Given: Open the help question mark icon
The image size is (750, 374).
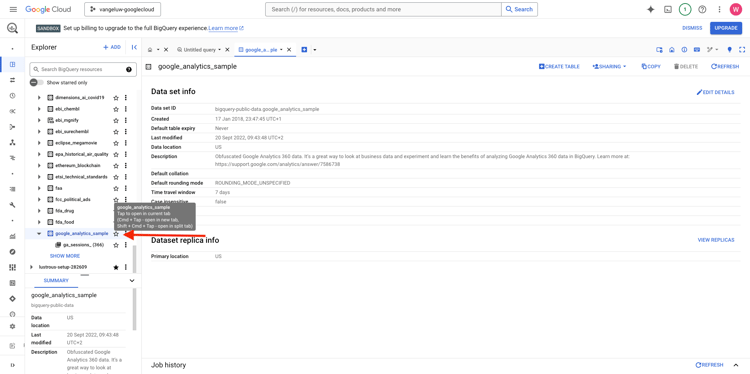Looking at the screenshot, I should click(x=702, y=9).
